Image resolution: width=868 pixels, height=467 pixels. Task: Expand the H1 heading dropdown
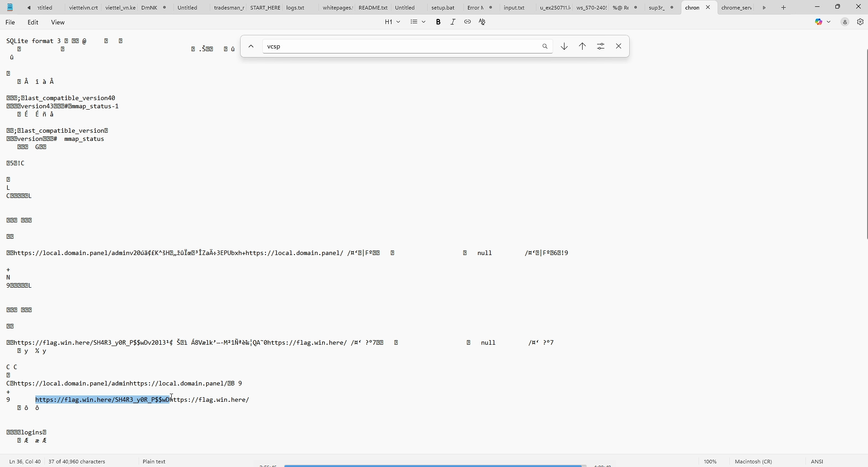click(392, 22)
